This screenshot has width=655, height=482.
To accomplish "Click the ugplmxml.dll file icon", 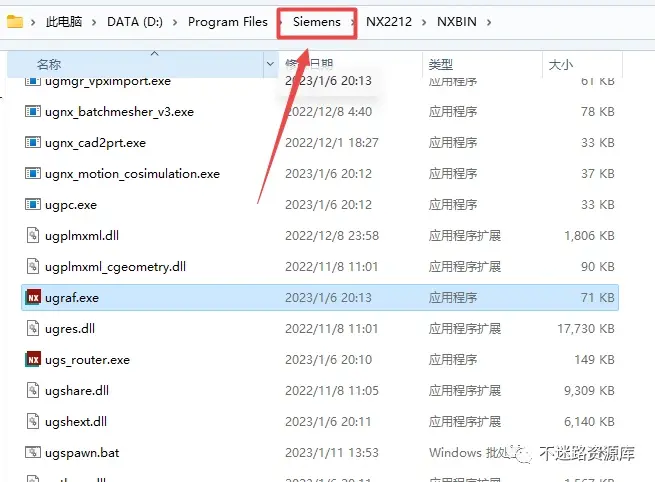I will click(33, 235).
